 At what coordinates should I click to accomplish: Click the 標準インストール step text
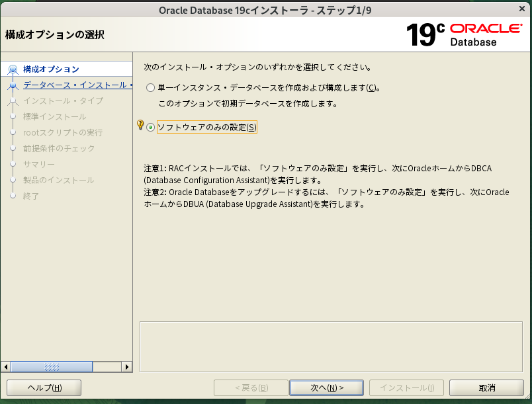[55, 117]
